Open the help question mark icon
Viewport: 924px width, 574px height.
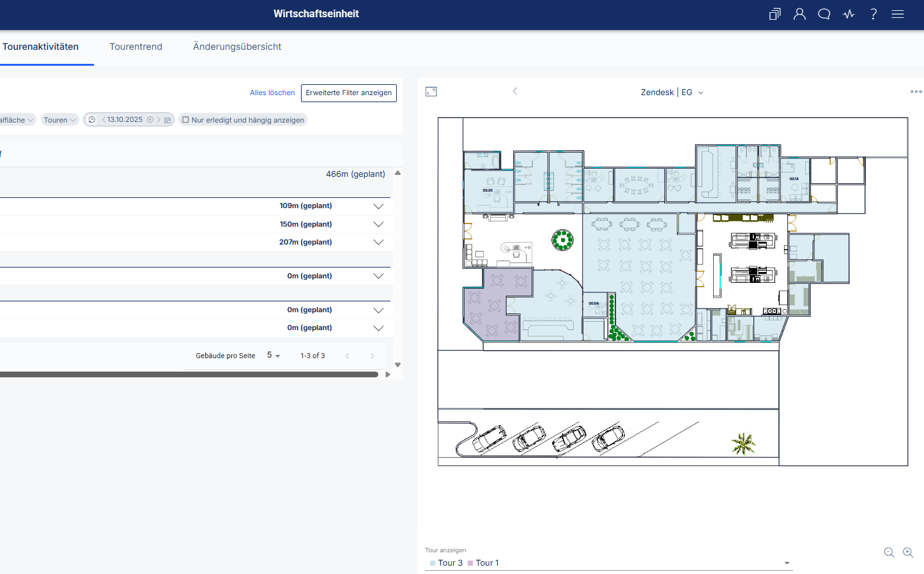point(874,14)
